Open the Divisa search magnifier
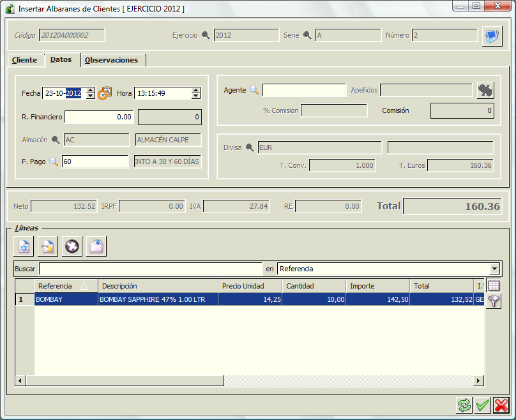516x420 pixels. (250, 147)
